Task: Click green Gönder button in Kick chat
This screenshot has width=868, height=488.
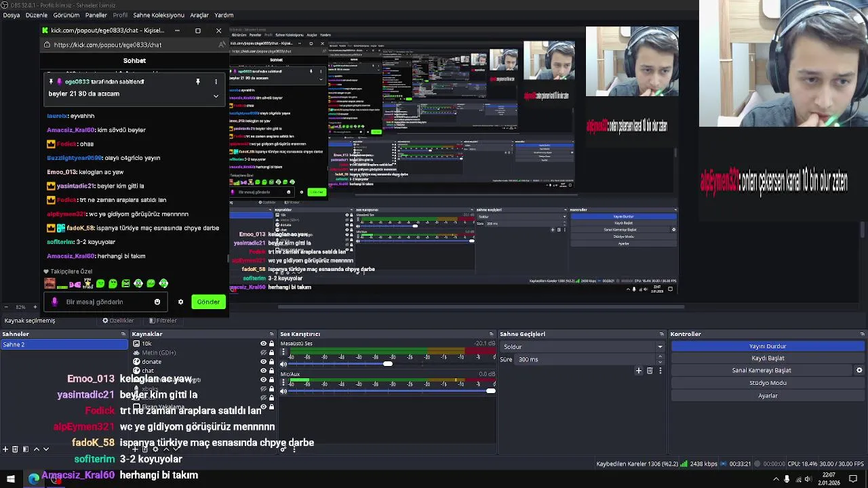Action: click(208, 302)
